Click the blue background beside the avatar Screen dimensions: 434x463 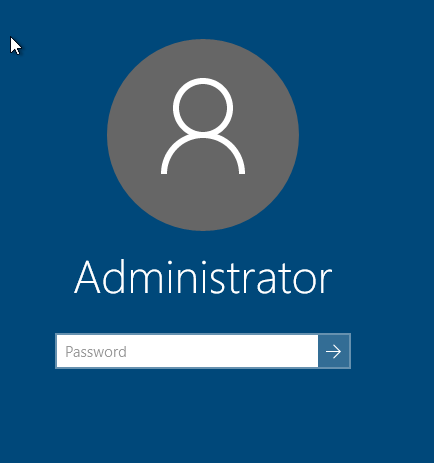(x=367, y=133)
